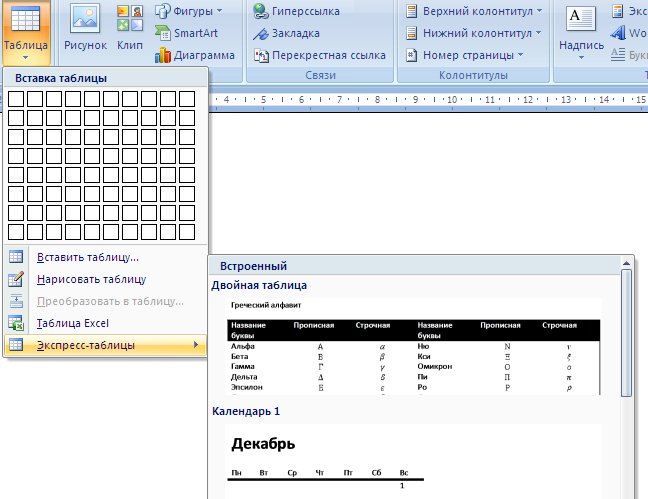Click the Двойная таблица heading
This screenshot has height=499, width=648.
(259, 285)
